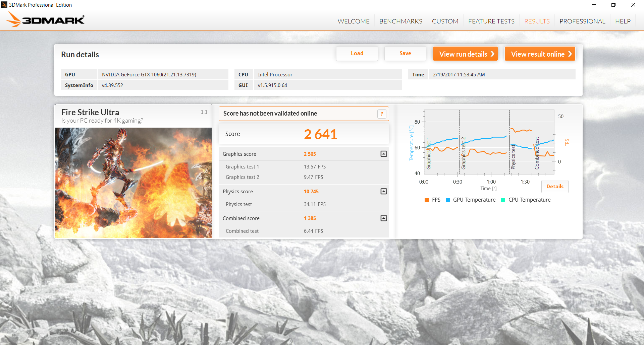
Task: Click GUI version v1.5.915.0 64
Action: pyautogui.click(x=272, y=85)
